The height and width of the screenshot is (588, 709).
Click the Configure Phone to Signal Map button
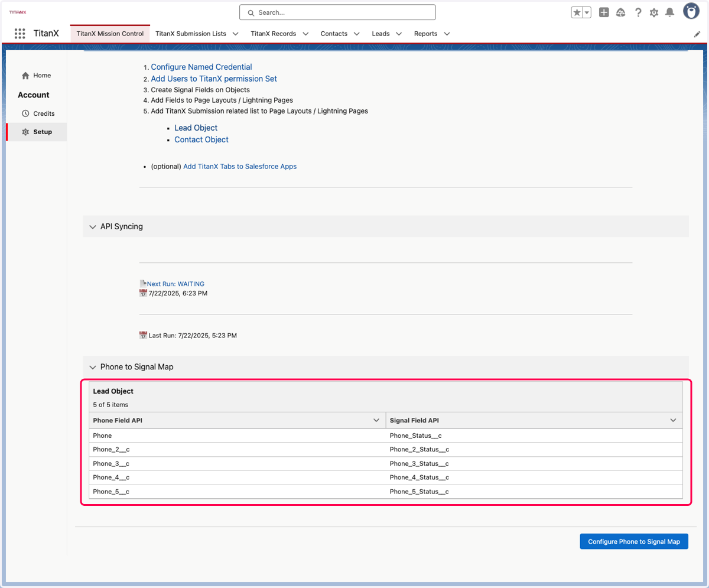click(634, 541)
